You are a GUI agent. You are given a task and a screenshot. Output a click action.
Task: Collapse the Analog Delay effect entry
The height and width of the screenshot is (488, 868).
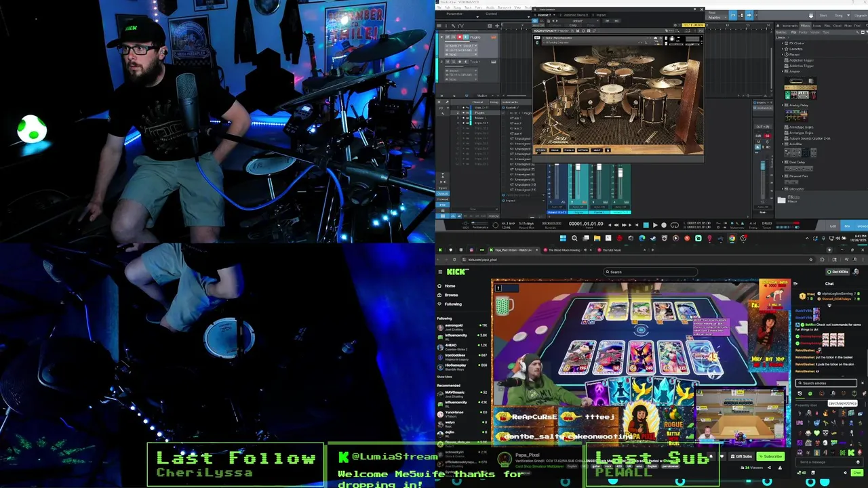point(783,105)
